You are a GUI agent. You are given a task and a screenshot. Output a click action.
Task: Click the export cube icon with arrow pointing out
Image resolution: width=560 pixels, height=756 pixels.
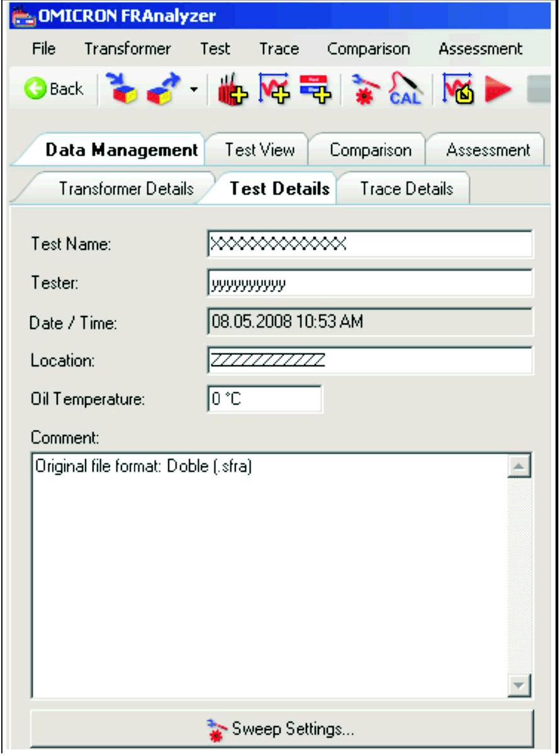[163, 90]
